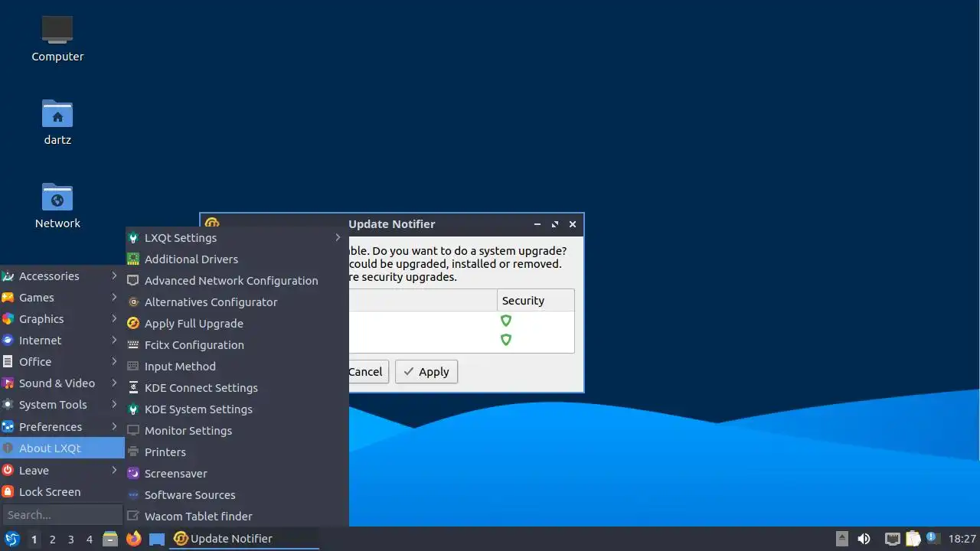Expand the Internet submenu

62,341
